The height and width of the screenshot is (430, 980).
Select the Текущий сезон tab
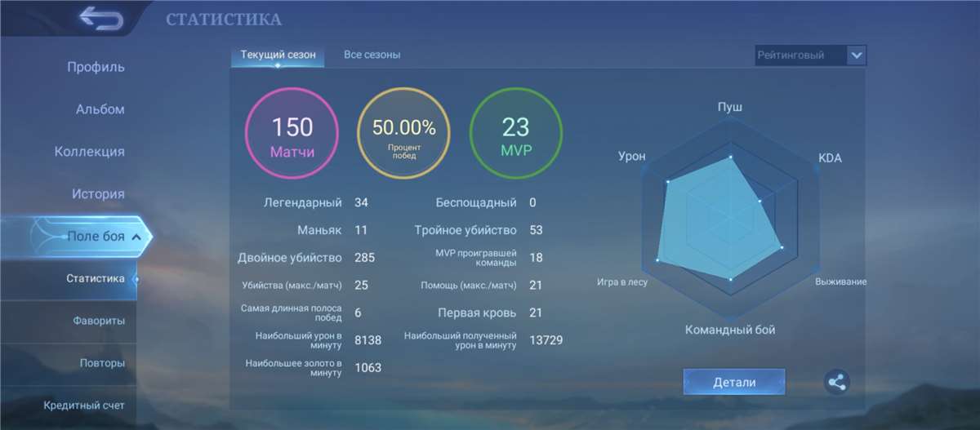point(278,55)
